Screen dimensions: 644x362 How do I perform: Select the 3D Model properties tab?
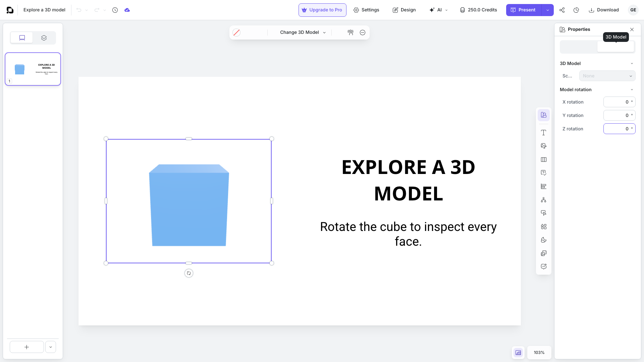pyautogui.click(x=616, y=47)
